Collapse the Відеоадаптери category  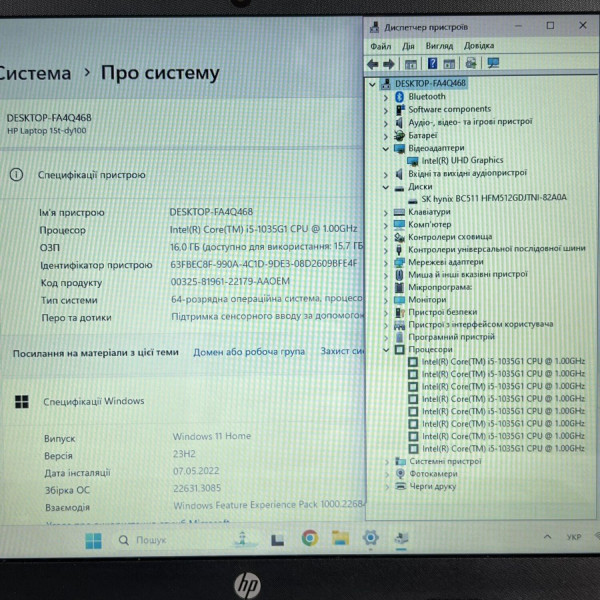(386, 148)
